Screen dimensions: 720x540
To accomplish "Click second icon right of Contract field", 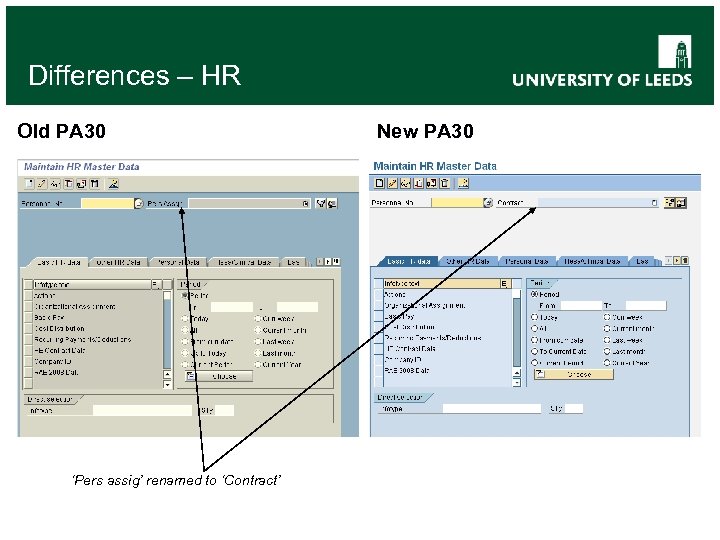I will coord(681,202).
